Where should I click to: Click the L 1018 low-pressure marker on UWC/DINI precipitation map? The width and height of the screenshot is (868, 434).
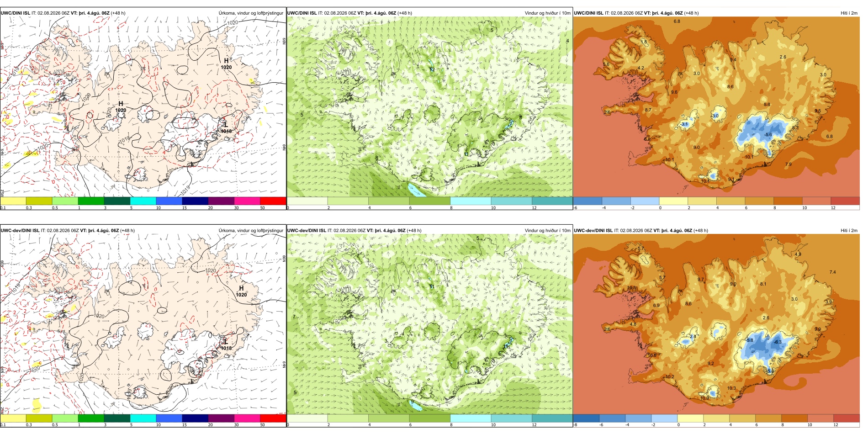point(226,127)
